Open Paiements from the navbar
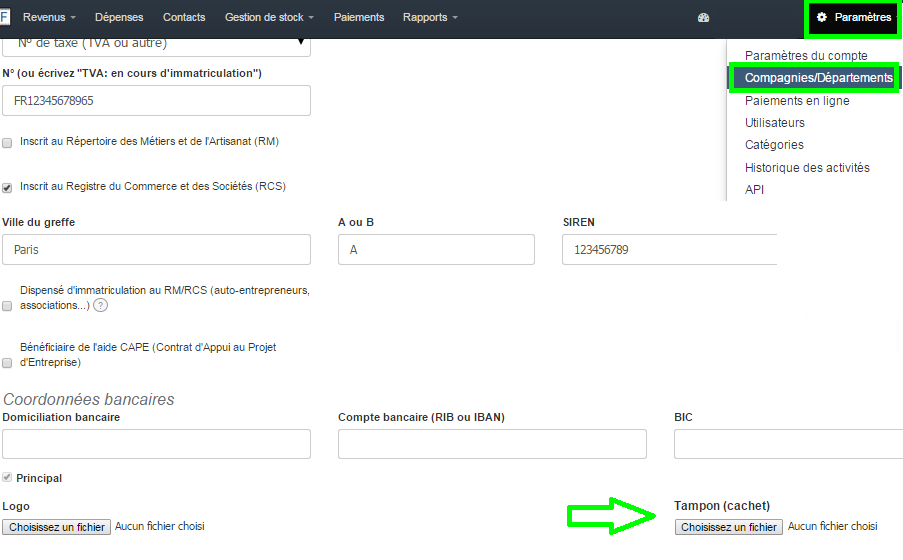 (x=359, y=17)
